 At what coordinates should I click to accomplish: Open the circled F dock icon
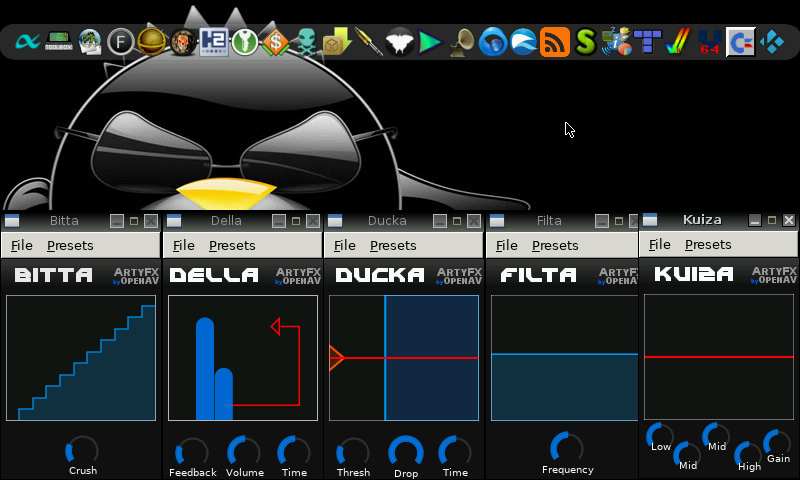pyautogui.click(x=120, y=42)
